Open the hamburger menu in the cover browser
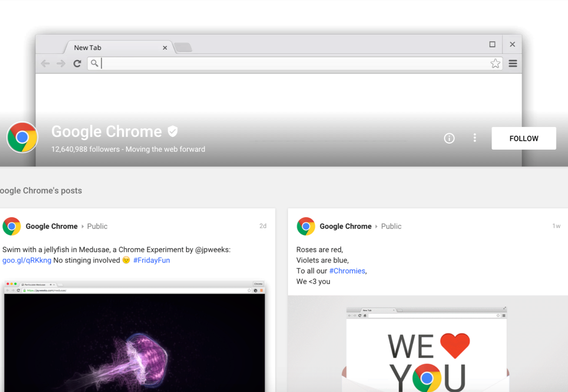The width and height of the screenshot is (568, 392). click(x=513, y=64)
